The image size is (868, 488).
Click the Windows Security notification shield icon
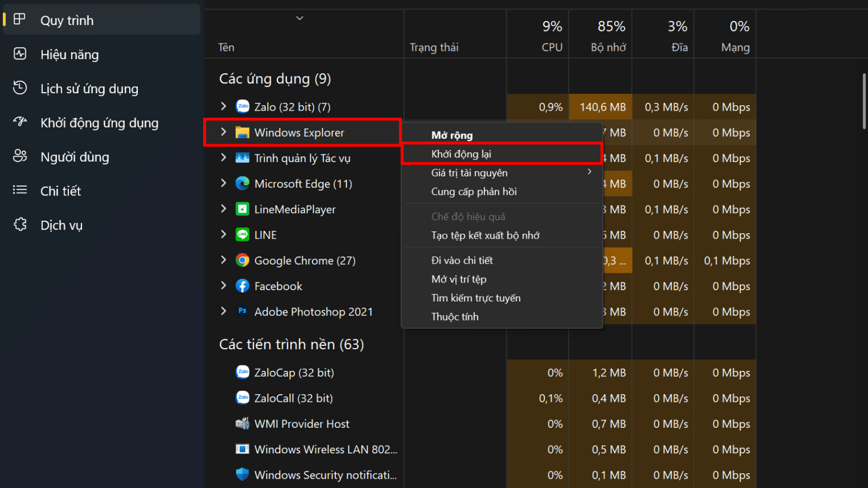pyautogui.click(x=242, y=475)
